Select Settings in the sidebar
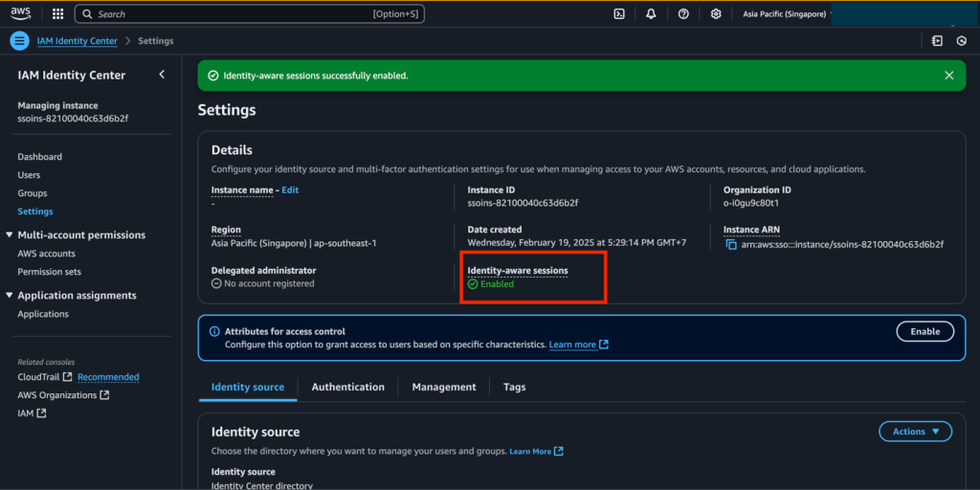 35,212
